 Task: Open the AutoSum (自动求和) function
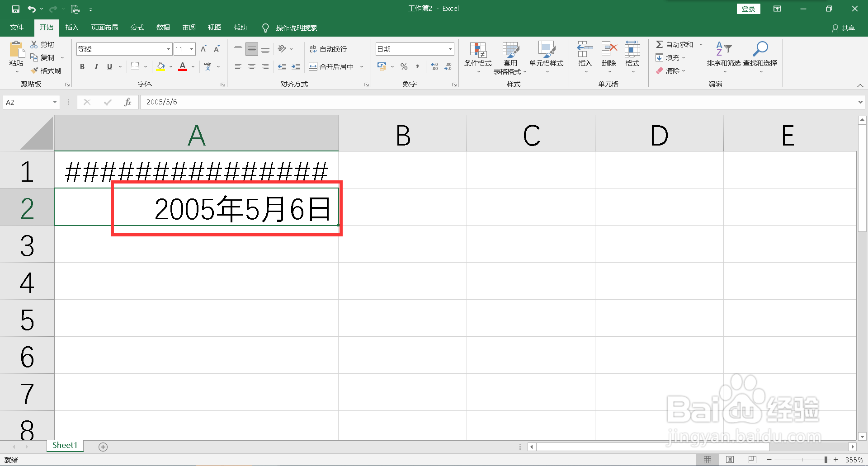(676, 44)
